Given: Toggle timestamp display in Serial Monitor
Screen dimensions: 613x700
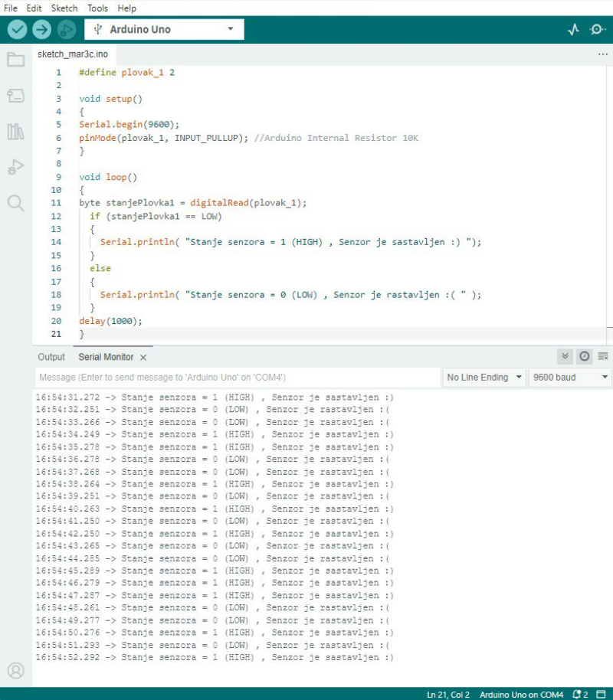Looking at the screenshot, I should click(x=585, y=357).
